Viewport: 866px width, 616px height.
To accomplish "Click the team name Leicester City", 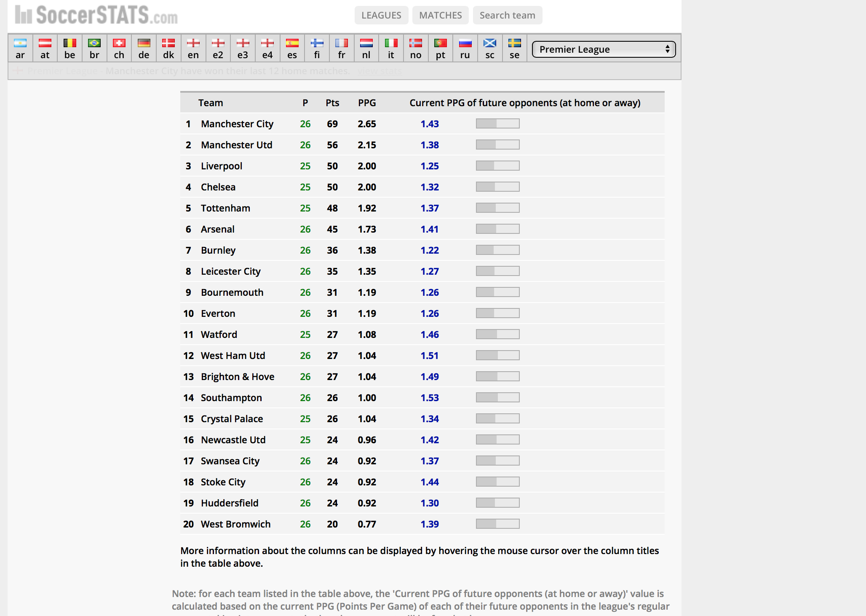I will (231, 271).
